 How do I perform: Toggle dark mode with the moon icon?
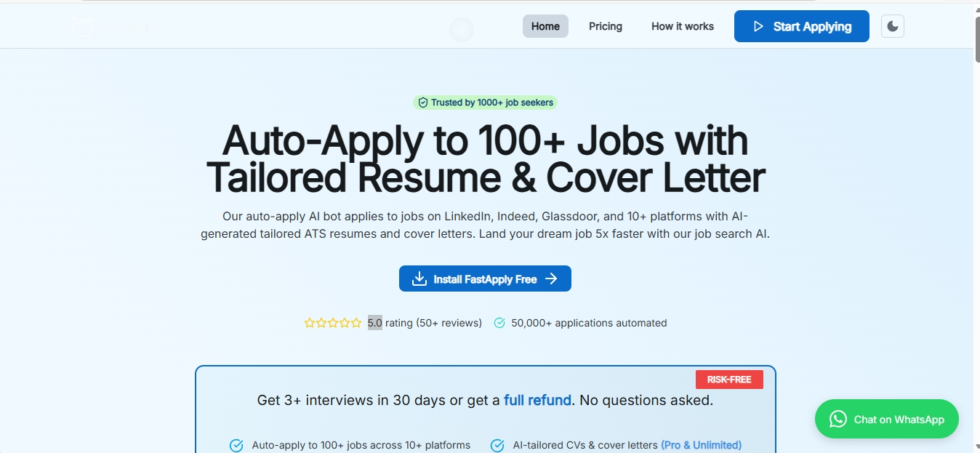892,27
